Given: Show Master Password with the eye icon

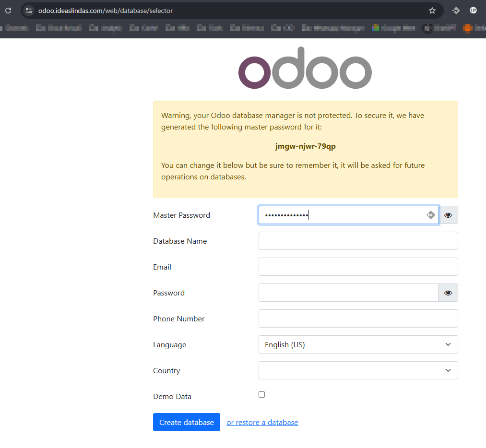Looking at the screenshot, I should click(448, 215).
